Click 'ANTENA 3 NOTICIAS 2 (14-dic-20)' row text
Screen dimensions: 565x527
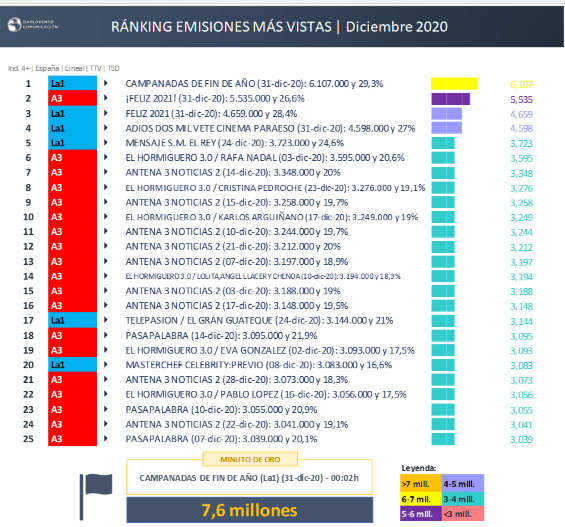coord(233,173)
